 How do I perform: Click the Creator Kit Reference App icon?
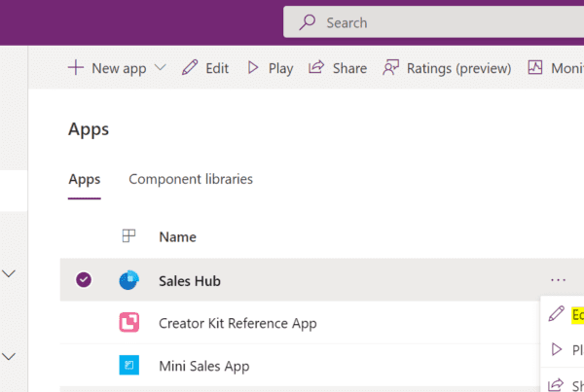(x=128, y=322)
